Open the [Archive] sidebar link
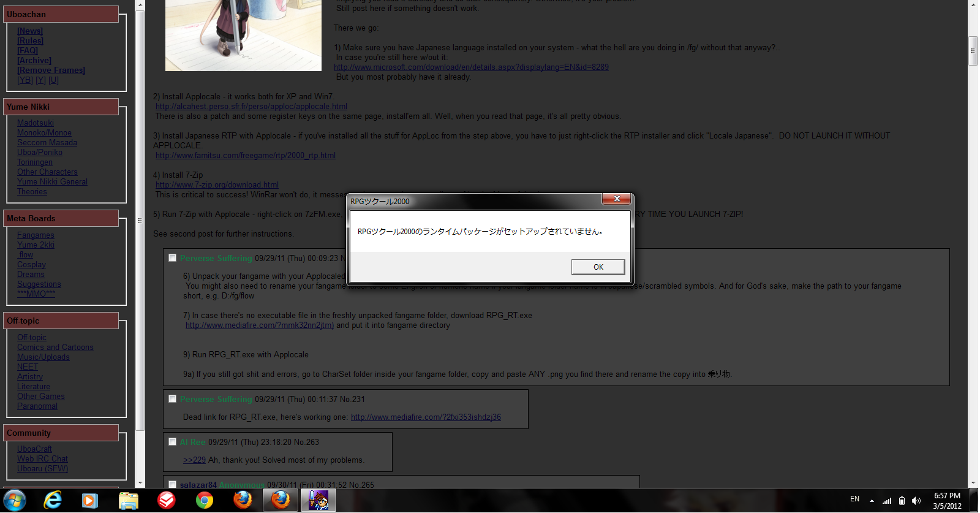Screen dimensions: 980x513 [x=34, y=61]
